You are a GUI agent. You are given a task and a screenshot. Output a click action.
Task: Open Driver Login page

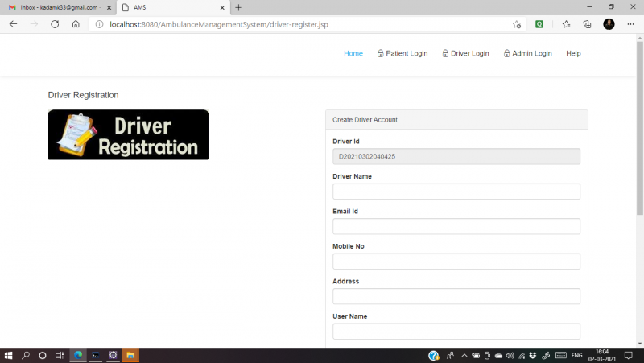coord(465,53)
